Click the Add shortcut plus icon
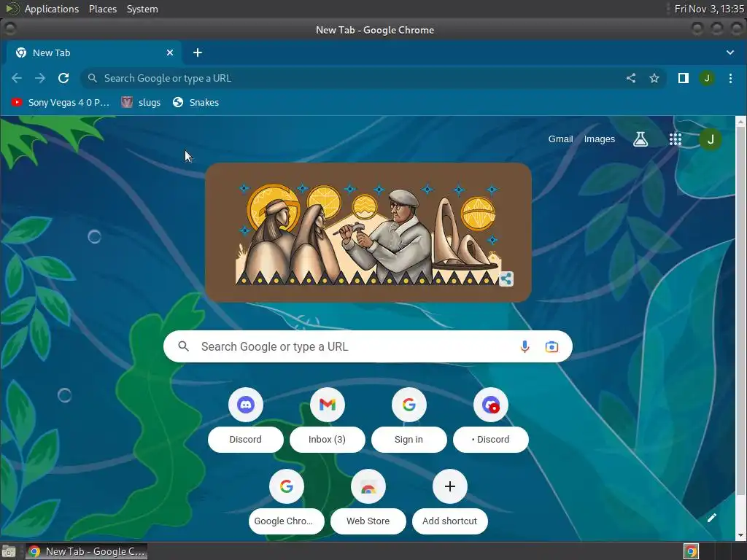The width and height of the screenshot is (747, 560). [449, 486]
